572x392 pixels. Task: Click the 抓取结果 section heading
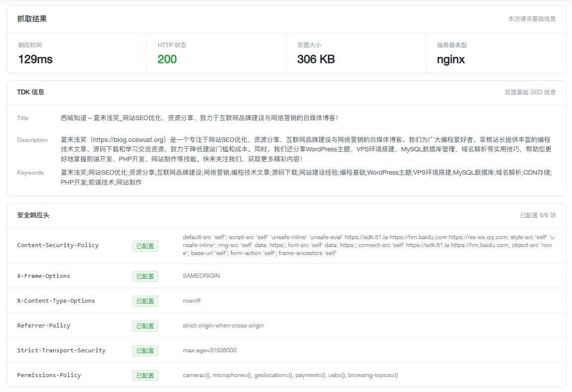point(32,19)
